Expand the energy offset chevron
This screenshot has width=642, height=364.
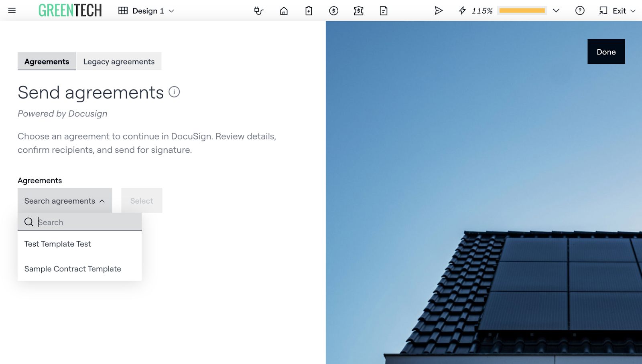pyautogui.click(x=556, y=11)
